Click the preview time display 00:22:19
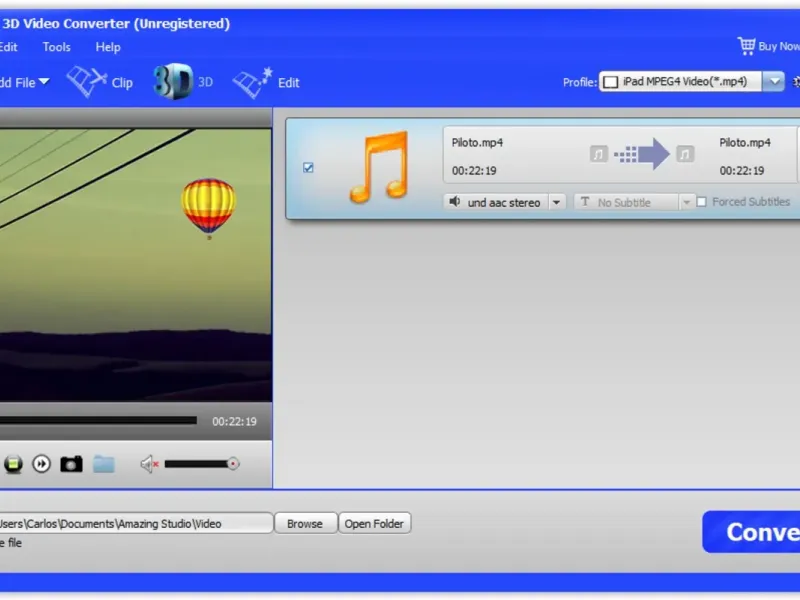Viewport: 800px width, 600px height. click(234, 421)
